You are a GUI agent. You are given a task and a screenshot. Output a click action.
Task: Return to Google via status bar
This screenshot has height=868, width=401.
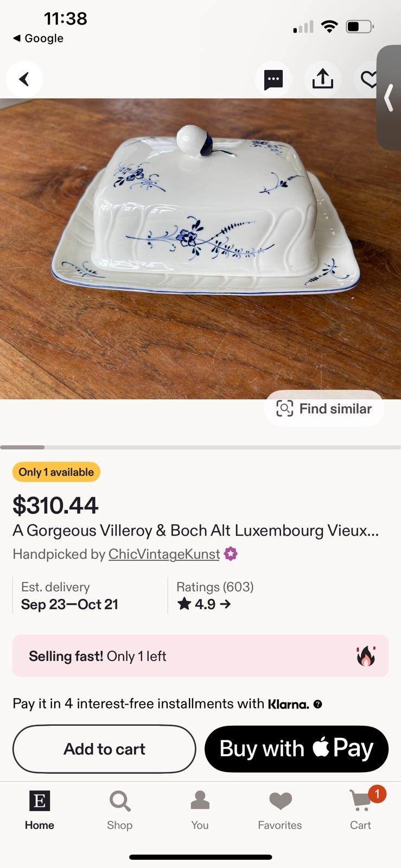[38, 39]
